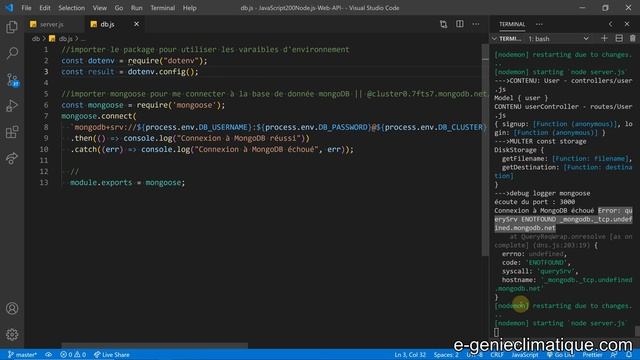Change the UTF-8 file encoding
This screenshot has height=360, width=640.
click(474, 355)
